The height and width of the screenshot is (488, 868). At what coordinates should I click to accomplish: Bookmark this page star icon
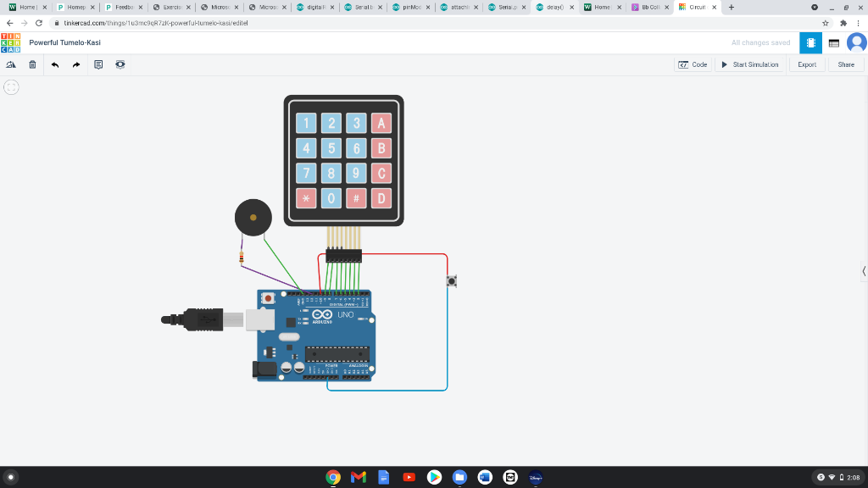(x=826, y=23)
